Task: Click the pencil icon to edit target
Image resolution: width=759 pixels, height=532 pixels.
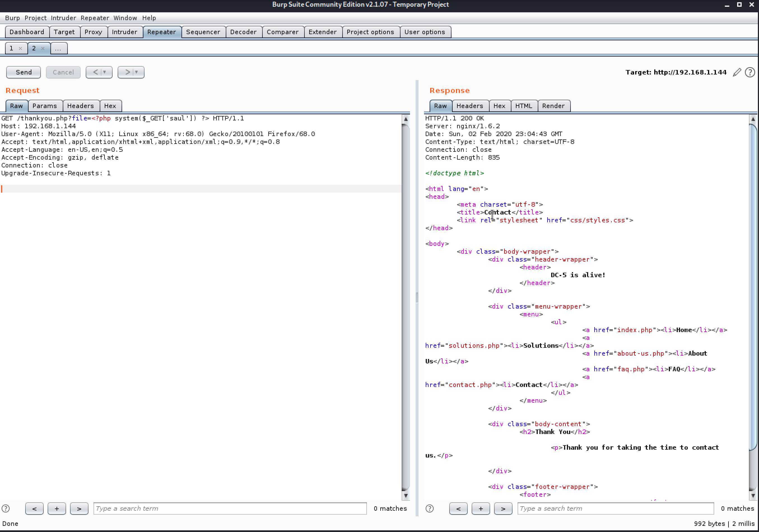Action: click(737, 72)
